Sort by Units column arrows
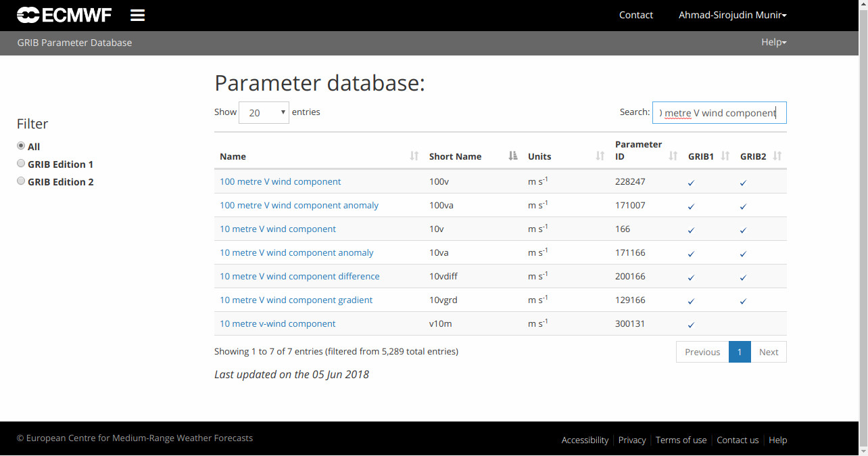 [x=600, y=156]
